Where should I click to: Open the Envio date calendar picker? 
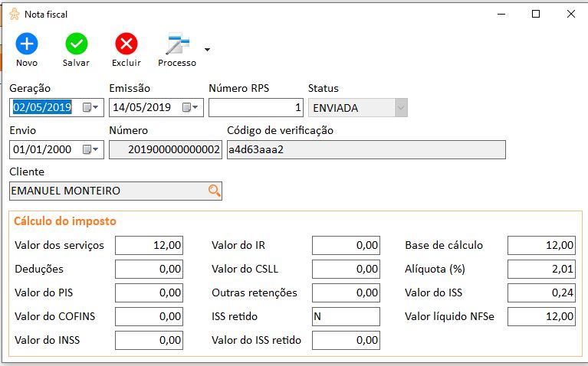[90, 149]
